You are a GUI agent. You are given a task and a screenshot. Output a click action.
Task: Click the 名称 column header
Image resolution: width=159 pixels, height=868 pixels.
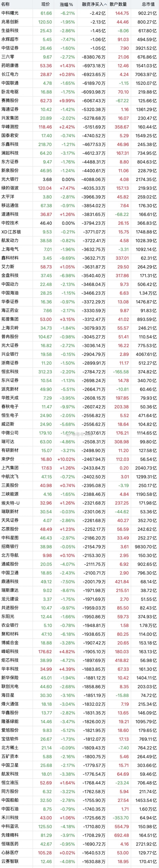(5, 4)
